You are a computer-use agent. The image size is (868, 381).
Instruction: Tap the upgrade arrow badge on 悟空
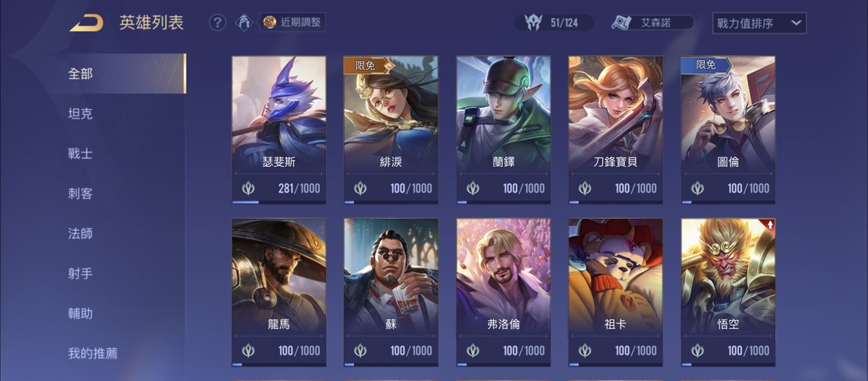pyautogui.click(x=769, y=225)
